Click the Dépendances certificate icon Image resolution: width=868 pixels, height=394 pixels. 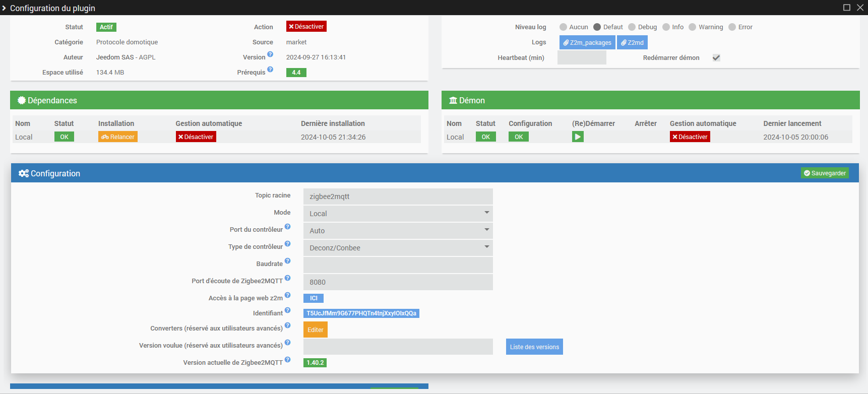(x=22, y=100)
